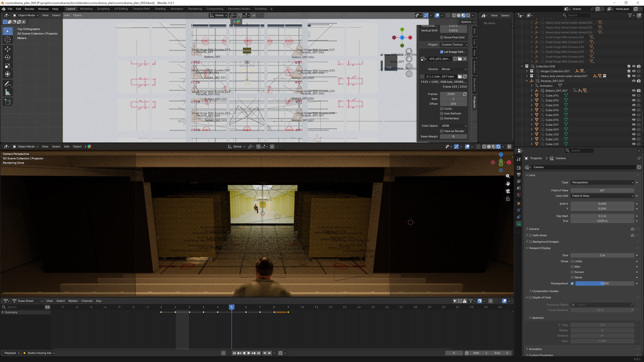Select the Annotate tool

coord(8,84)
